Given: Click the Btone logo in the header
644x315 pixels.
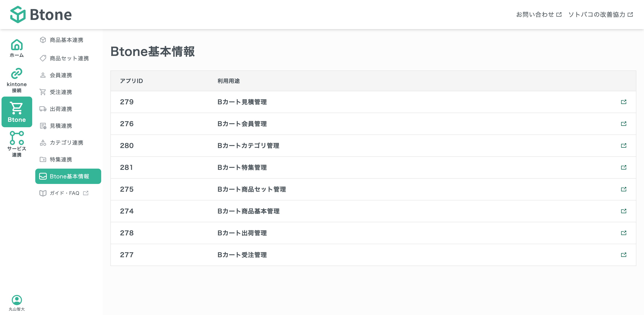Looking at the screenshot, I should (41, 15).
